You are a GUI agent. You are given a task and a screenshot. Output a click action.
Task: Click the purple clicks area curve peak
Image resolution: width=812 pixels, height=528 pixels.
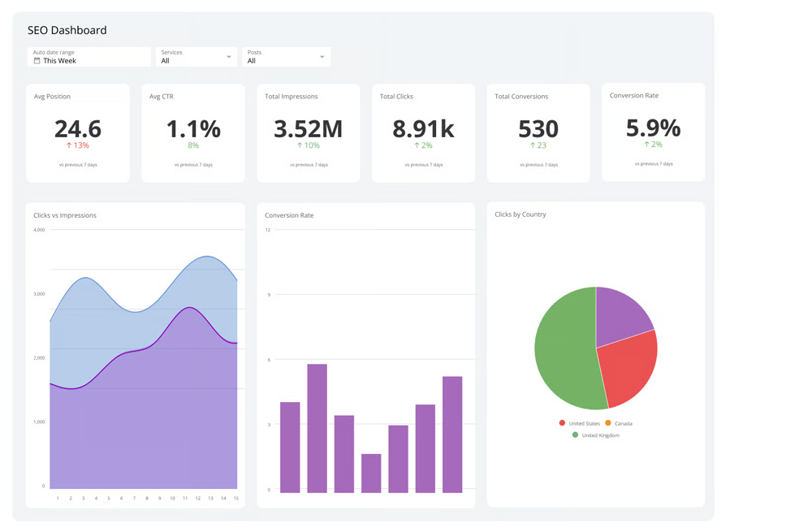tap(189, 308)
